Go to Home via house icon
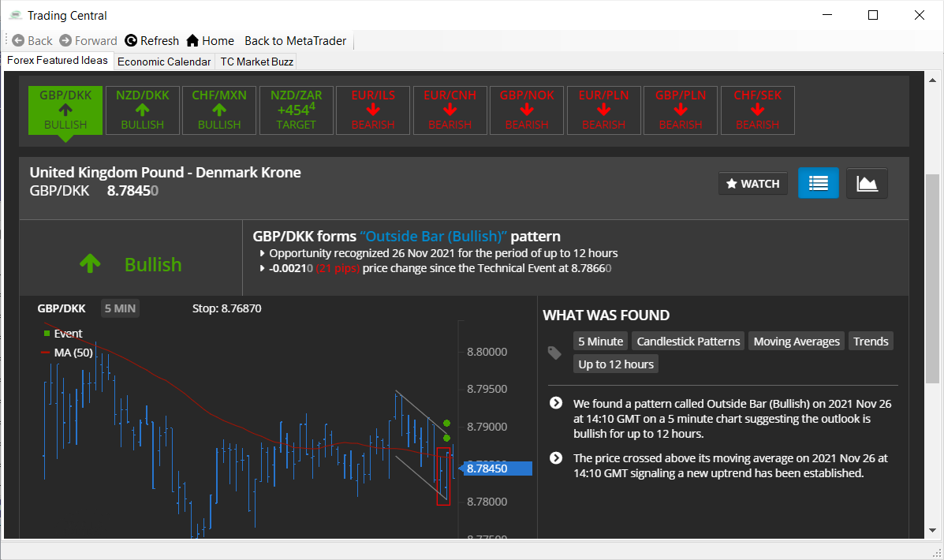 [192, 41]
